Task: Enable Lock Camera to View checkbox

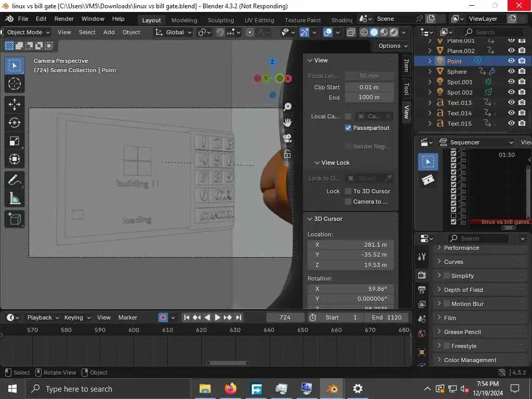Action: 348,202
